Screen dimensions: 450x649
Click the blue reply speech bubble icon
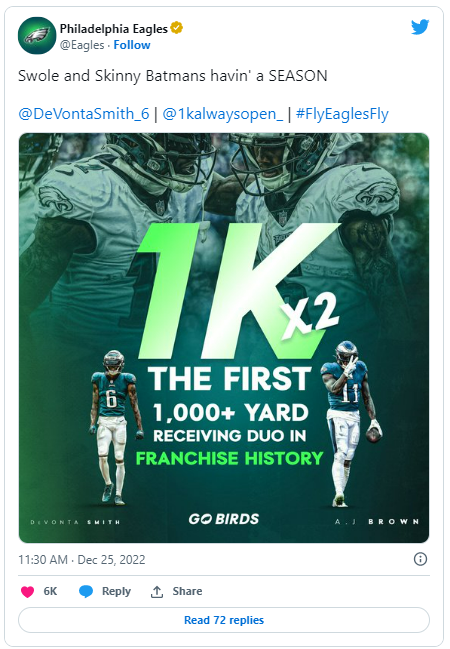click(x=86, y=591)
